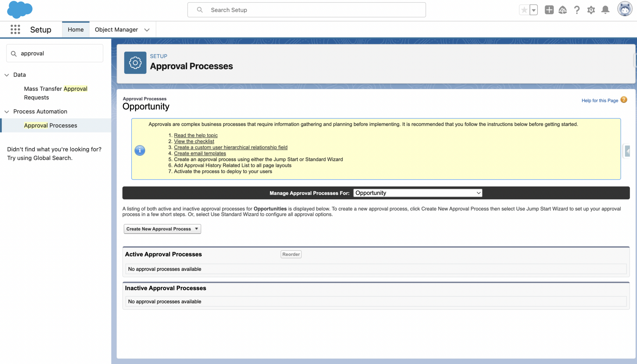This screenshot has height=364, width=637.
Task: Open the Astro avatar profile icon
Action: pos(625,9)
